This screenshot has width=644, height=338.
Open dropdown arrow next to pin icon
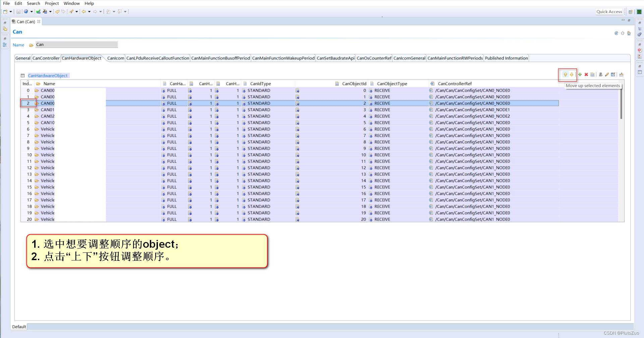pyautogui.click(x=77, y=11)
